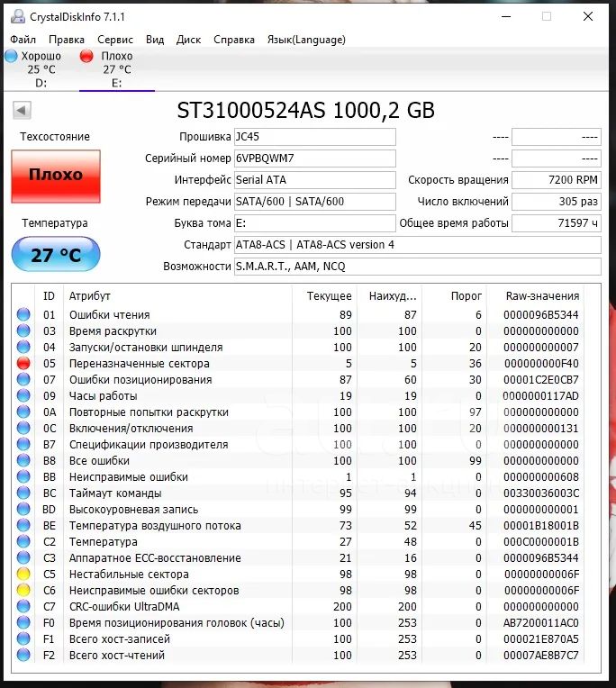Click the red Плохо health status button

56,176
